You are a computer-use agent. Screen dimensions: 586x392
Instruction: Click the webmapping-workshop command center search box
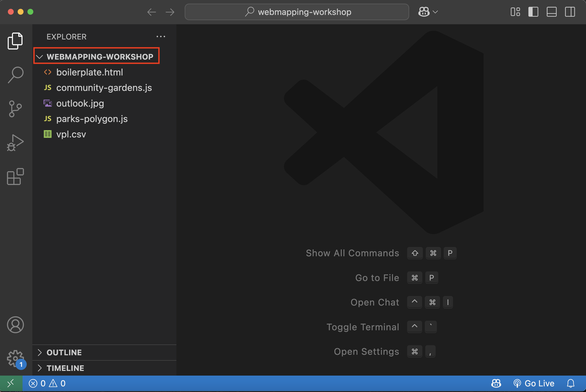pos(297,12)
